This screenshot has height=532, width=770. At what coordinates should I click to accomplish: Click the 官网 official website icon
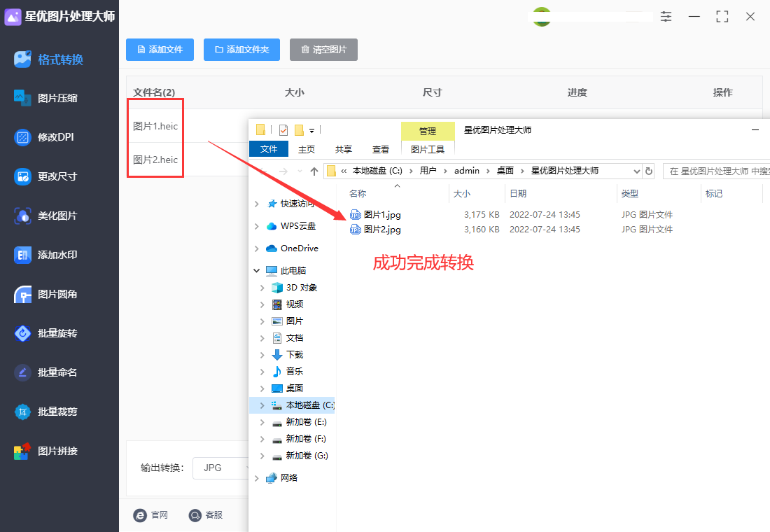pos(140,514)
